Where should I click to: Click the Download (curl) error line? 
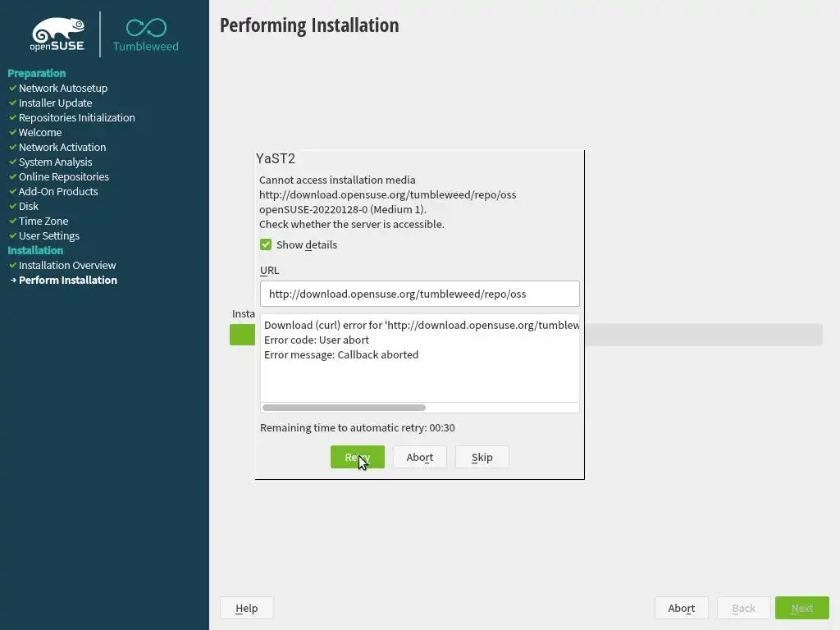point(422,325)
